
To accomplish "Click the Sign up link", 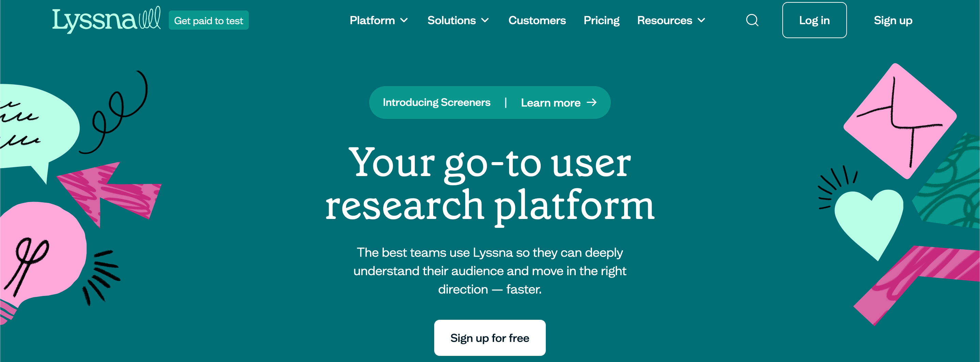I will [893, 20].
